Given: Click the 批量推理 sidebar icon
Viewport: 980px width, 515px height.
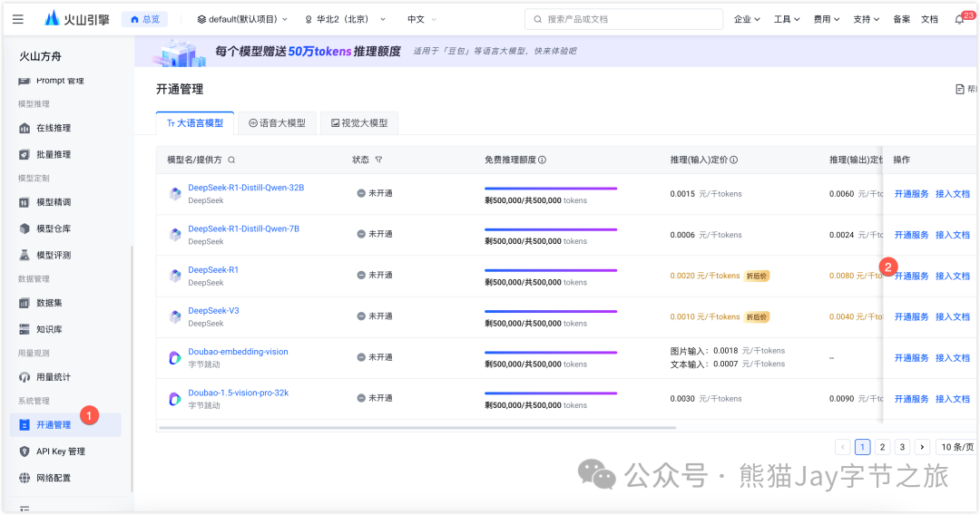Looking at the screenshot, I should [24, 154].
